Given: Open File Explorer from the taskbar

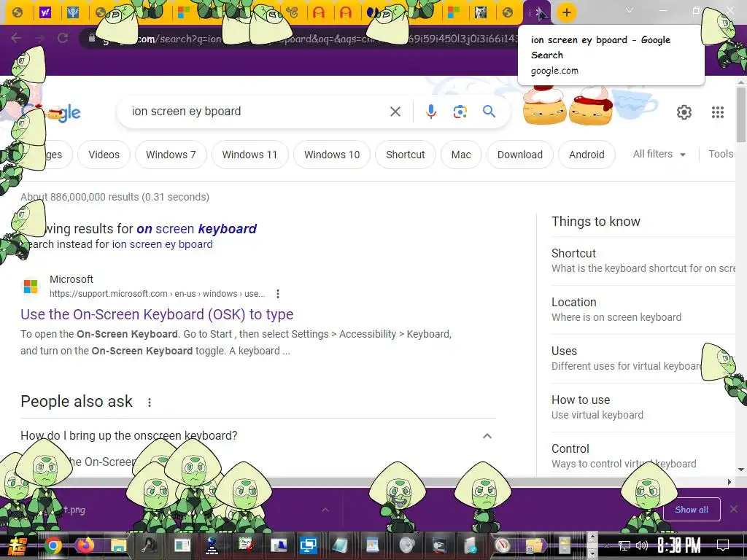Looking at the screenshot, I should [x=118, y=545].
